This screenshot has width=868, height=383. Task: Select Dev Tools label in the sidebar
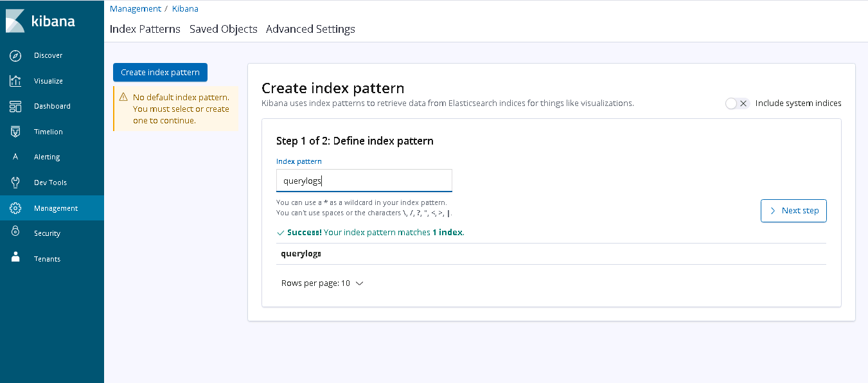pos(50,183)
